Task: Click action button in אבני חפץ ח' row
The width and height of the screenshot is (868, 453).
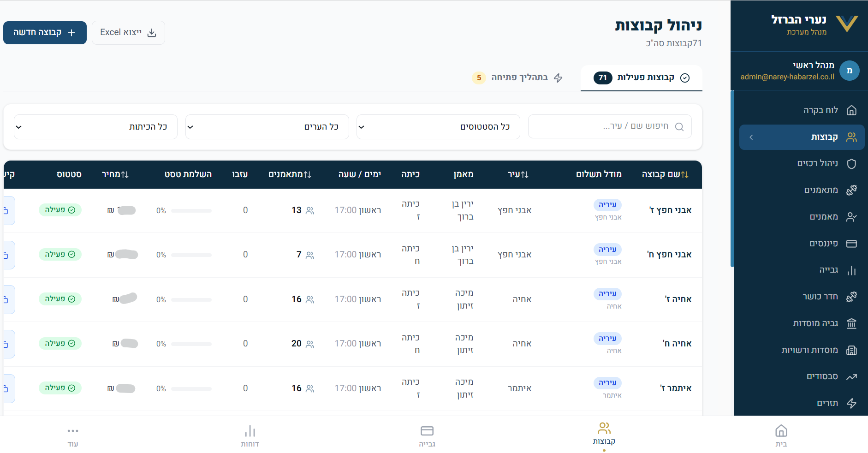Action: [x=9, y=255]
